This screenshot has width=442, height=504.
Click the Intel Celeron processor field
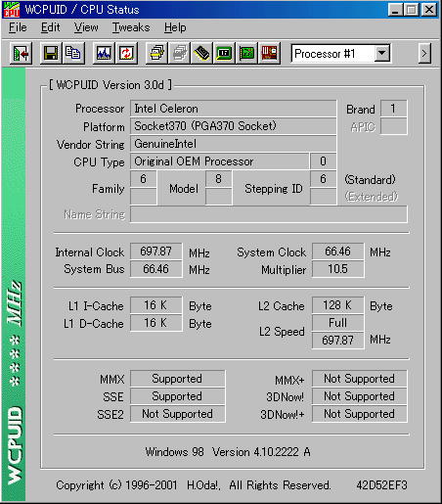[x=233, y=109]
